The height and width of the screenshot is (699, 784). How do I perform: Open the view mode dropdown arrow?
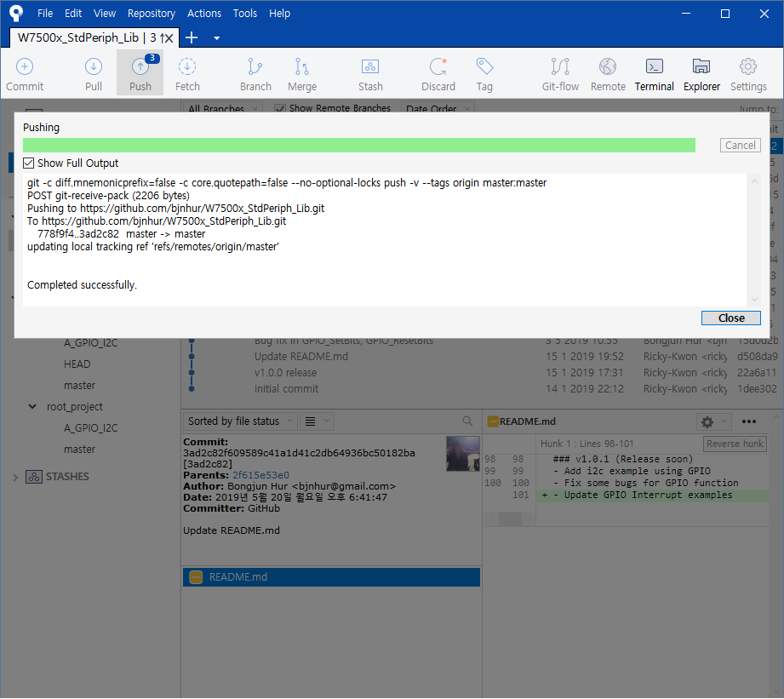tap(327, 421)
